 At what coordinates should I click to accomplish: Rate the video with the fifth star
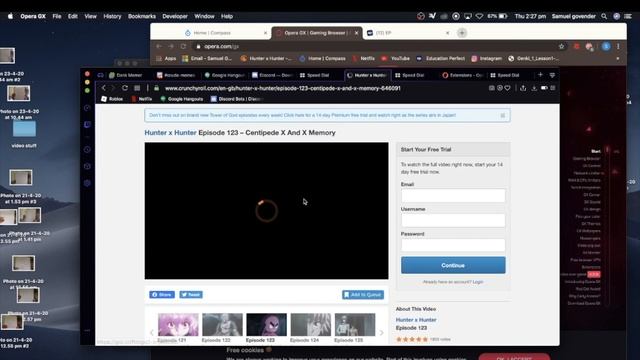(x=425, y=339)
